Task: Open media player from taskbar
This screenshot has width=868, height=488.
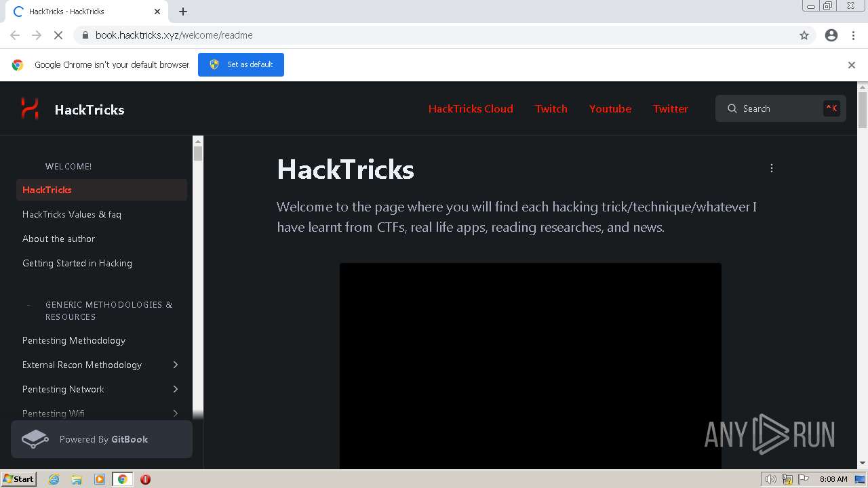Action: click(100, 479)
